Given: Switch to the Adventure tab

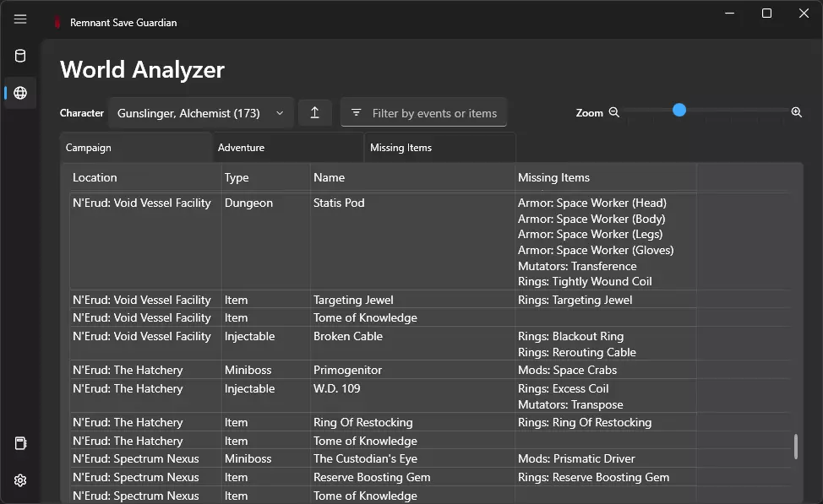Looking at the screenshot, I should (287, 148).
